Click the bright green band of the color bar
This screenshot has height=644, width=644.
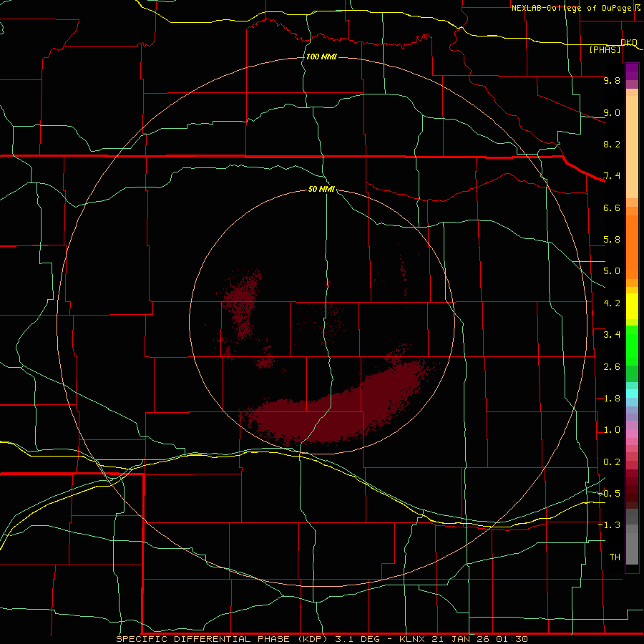[x=632, y=346]
